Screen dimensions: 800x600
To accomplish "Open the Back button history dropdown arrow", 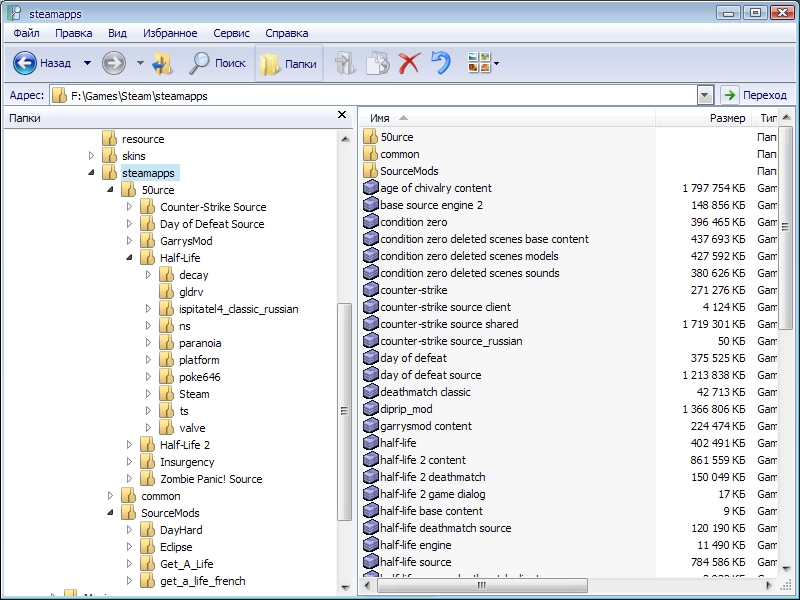I will pos(87,63).
